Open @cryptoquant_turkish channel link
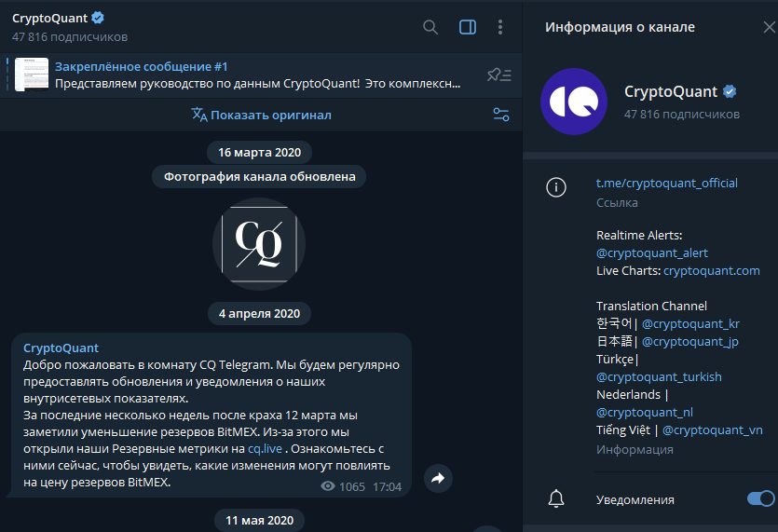 tap(659, 377)
